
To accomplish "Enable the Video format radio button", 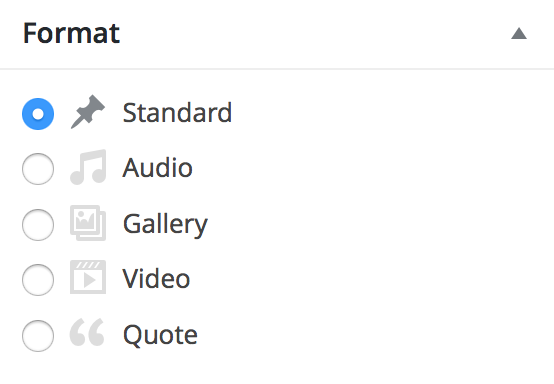I will coord(38,280).
